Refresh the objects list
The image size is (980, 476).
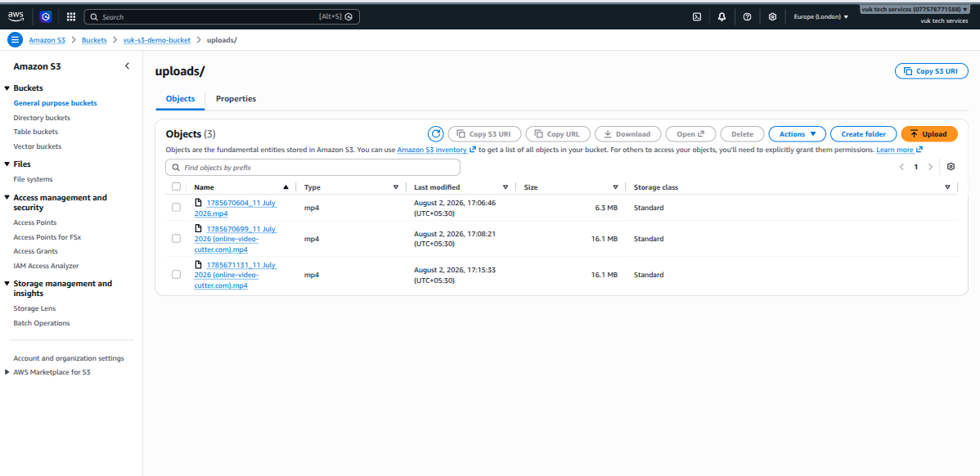[x=436, y=133]
